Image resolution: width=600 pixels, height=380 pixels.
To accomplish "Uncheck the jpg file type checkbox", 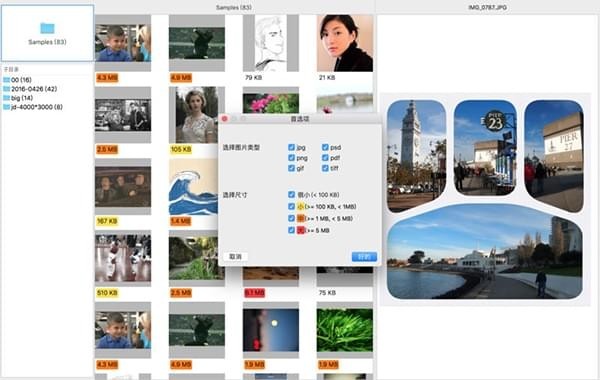I will pos(291,147).
